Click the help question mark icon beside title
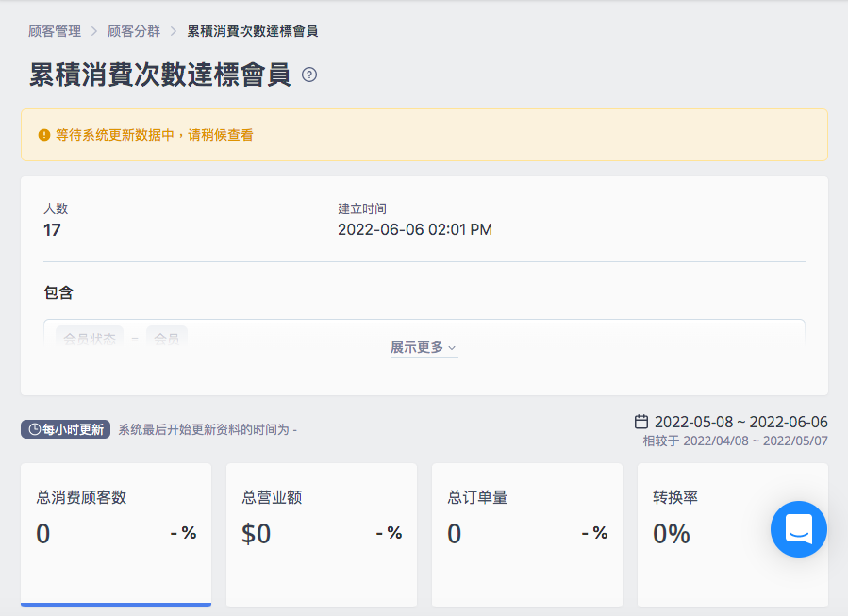848x616 pixels. pos(309,75)
